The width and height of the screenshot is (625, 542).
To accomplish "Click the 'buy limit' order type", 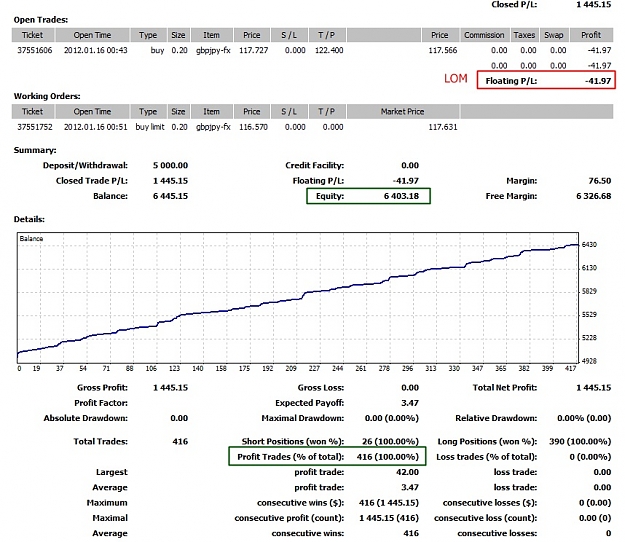I will 150,127.
